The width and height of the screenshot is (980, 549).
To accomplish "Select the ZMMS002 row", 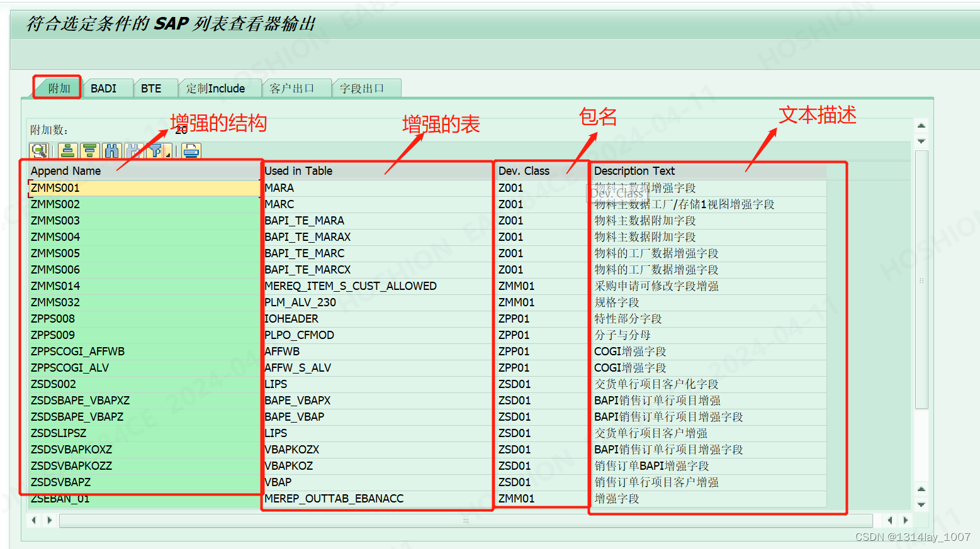I will click(x=144, y=204).
